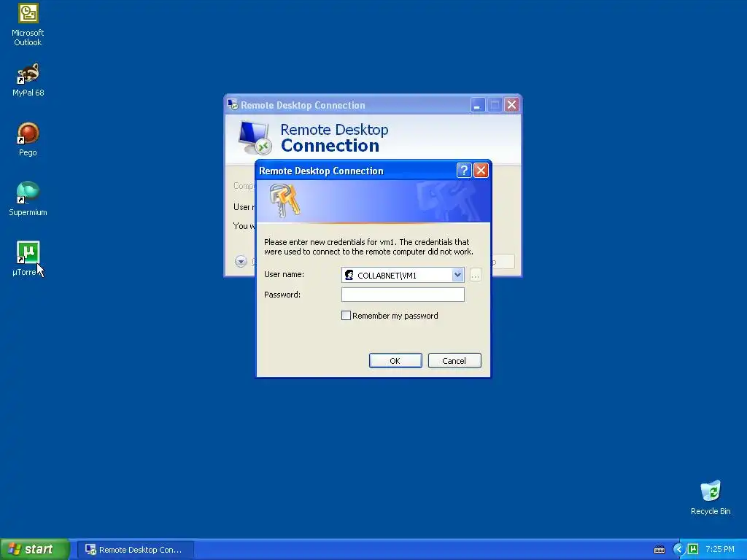Click Remote Desktop Con... taskbar button

[136, 550]
